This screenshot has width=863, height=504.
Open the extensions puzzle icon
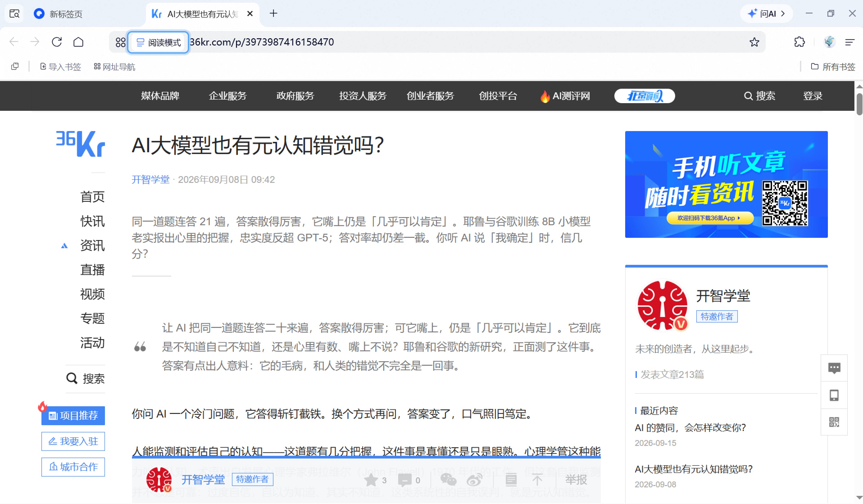pyautogui.click(x=799, y=42)
